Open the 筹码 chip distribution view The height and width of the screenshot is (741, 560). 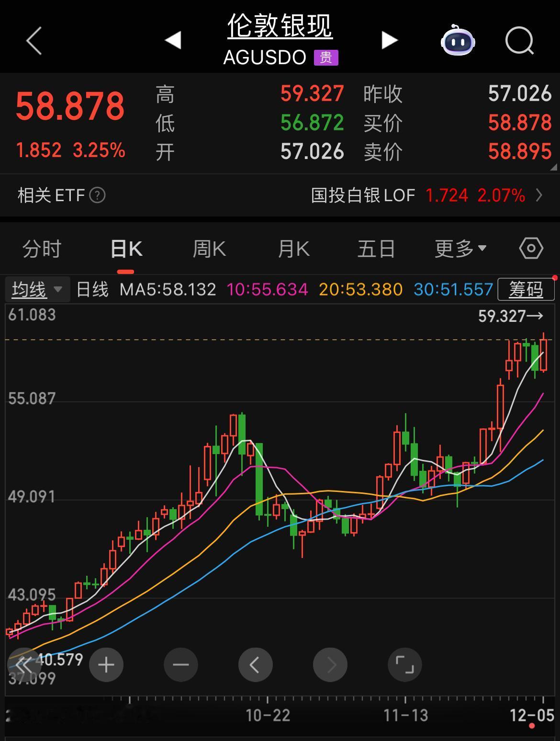[x=525, y=289]
